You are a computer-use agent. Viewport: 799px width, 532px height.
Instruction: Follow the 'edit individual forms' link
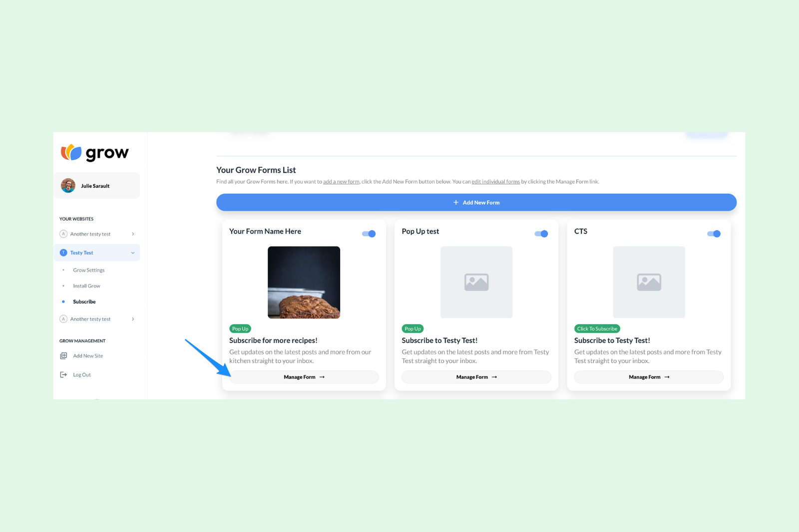496,182
